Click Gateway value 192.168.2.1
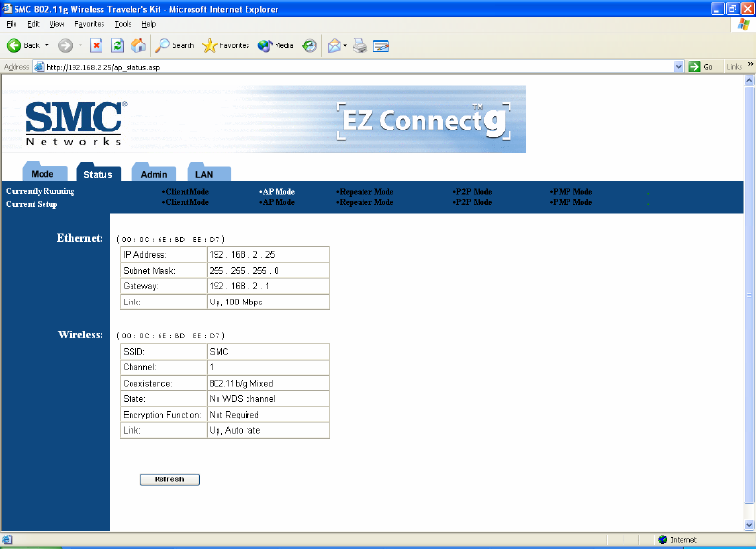This screenshot has width=756, height=549. pos(239,286)
